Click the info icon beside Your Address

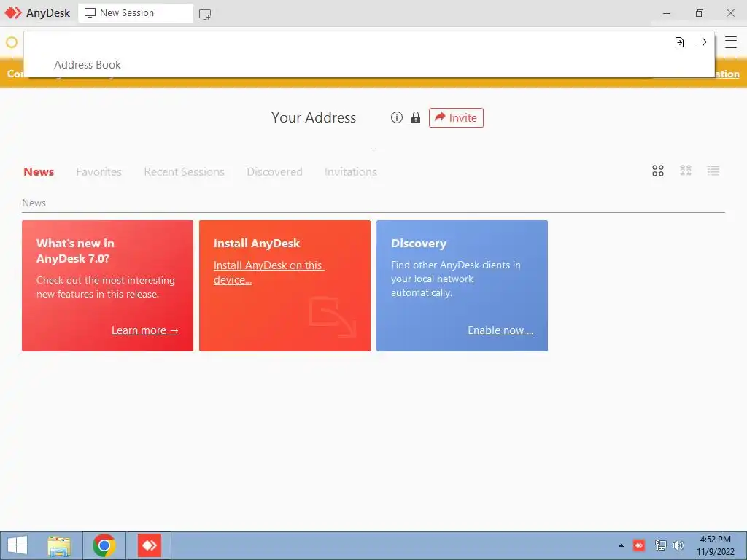[x=396, y=117]
